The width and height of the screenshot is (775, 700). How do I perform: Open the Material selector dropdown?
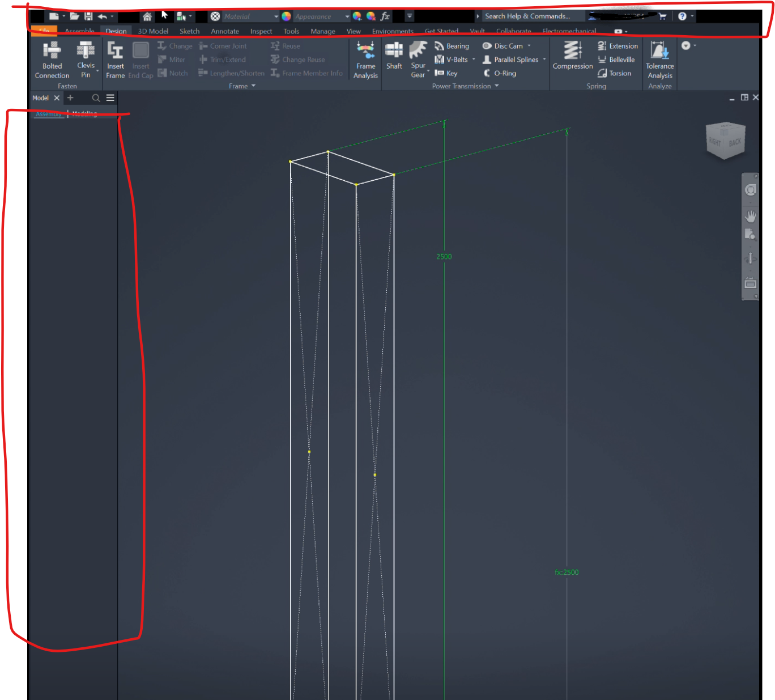pos(276,16)
